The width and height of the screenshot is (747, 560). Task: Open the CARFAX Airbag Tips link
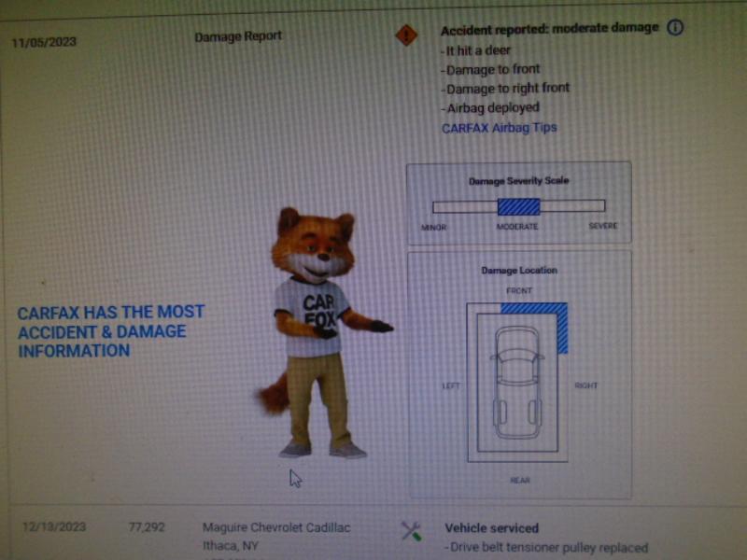500,128
